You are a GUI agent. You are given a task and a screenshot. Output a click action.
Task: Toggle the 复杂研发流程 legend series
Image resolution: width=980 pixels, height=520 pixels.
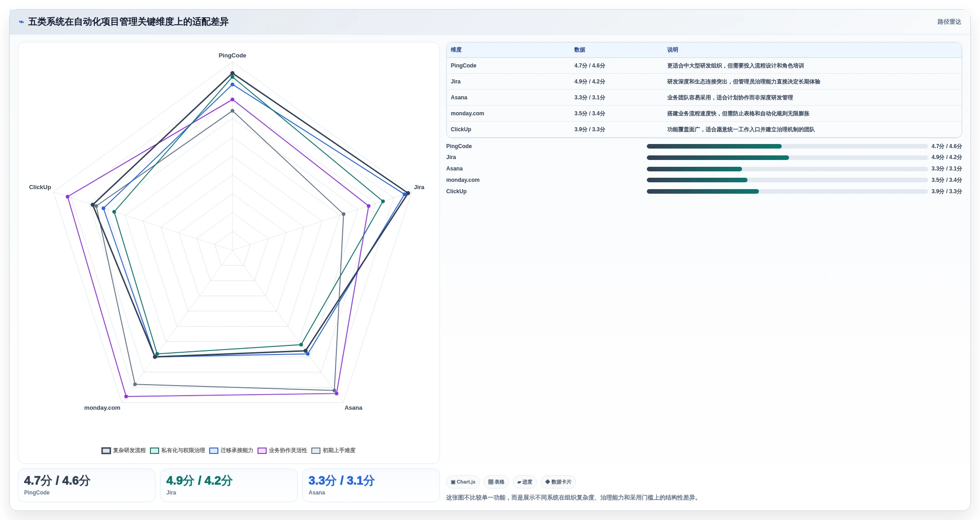pyautogui.click(x=124, y=450)
